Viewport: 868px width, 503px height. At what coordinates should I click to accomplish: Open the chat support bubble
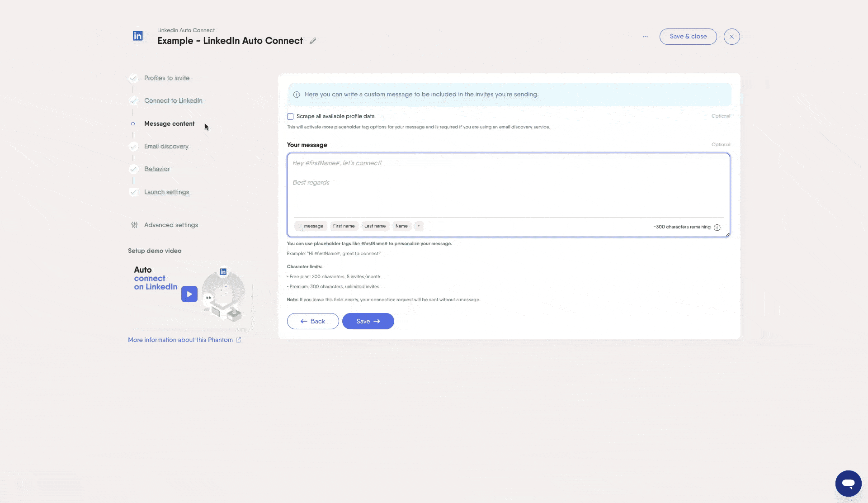(x=848, y=483)
